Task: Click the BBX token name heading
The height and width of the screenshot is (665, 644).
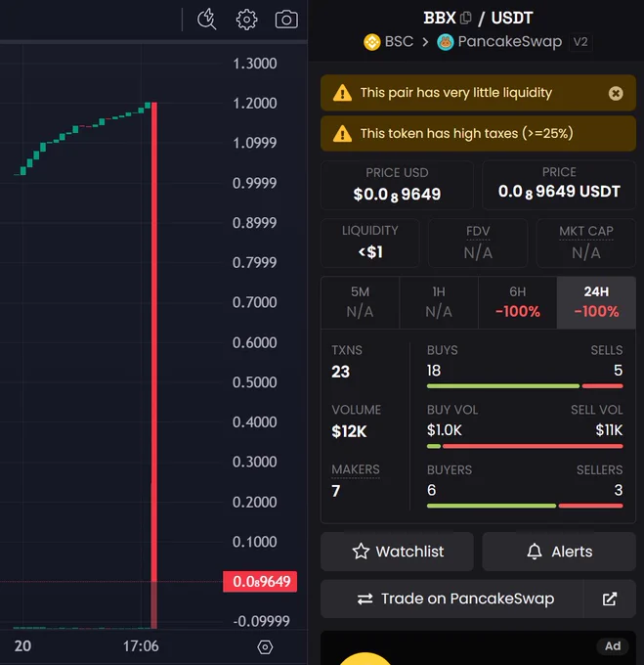Action: [x=440, y=18]
